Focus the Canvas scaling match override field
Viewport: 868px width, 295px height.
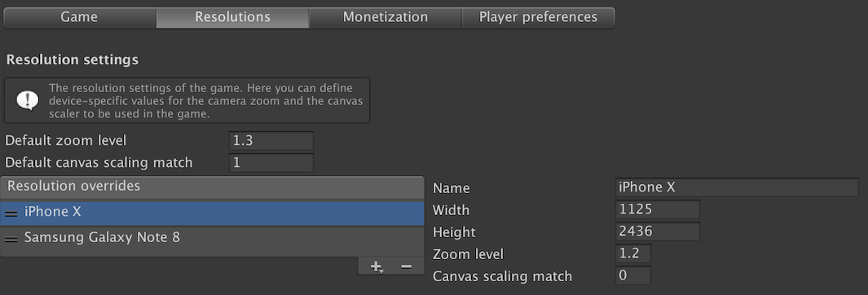[633, 275]
